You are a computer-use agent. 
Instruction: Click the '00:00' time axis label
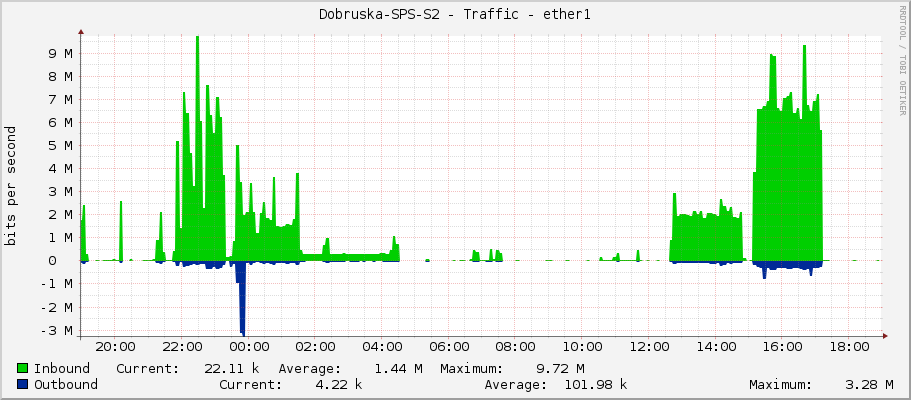pos(248,347)
